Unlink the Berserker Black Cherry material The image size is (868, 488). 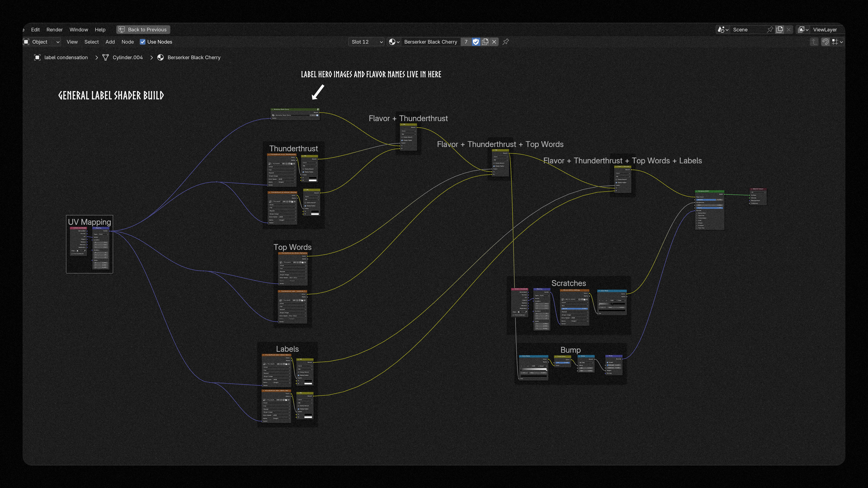pyautogui.click(x=494, y=42)
